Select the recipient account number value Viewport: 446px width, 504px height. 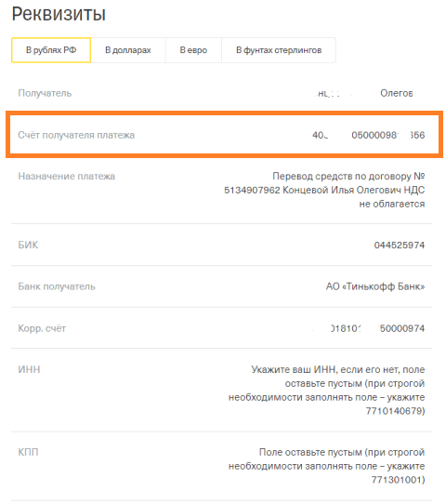[369, 135]
